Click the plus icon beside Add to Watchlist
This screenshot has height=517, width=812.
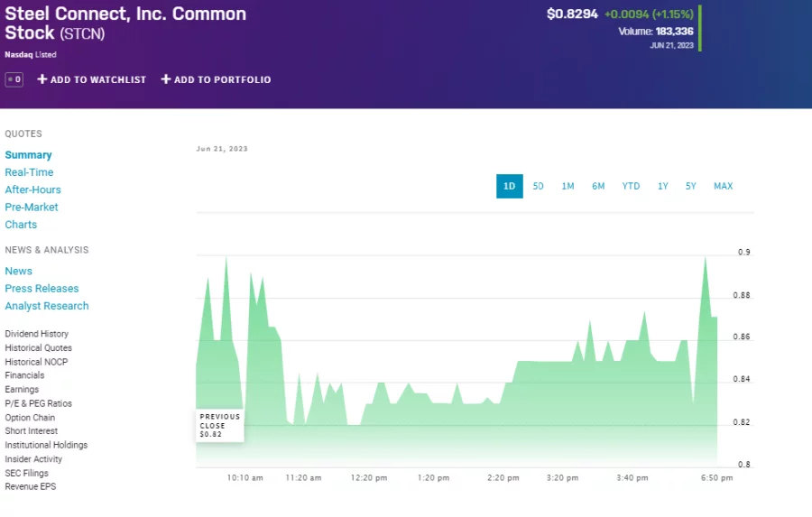click(x=42, y=79)
